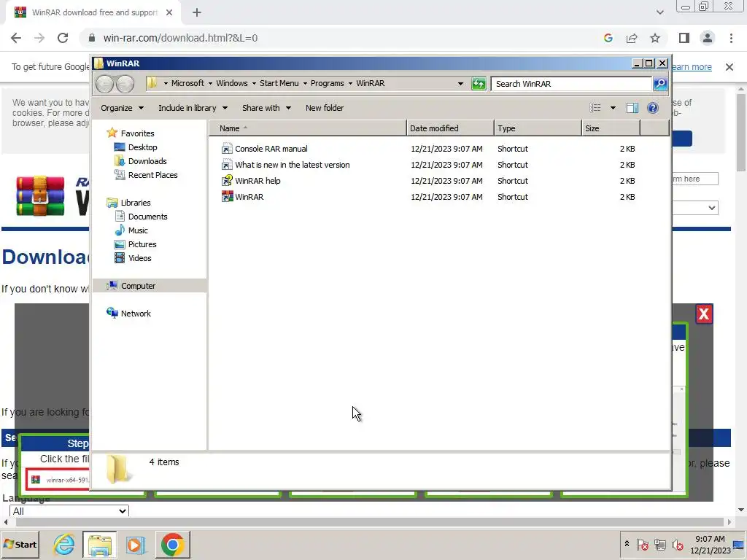Click the Chrome tab search chevron
Screen dimensions: 747x560
[x=659, y=12]
